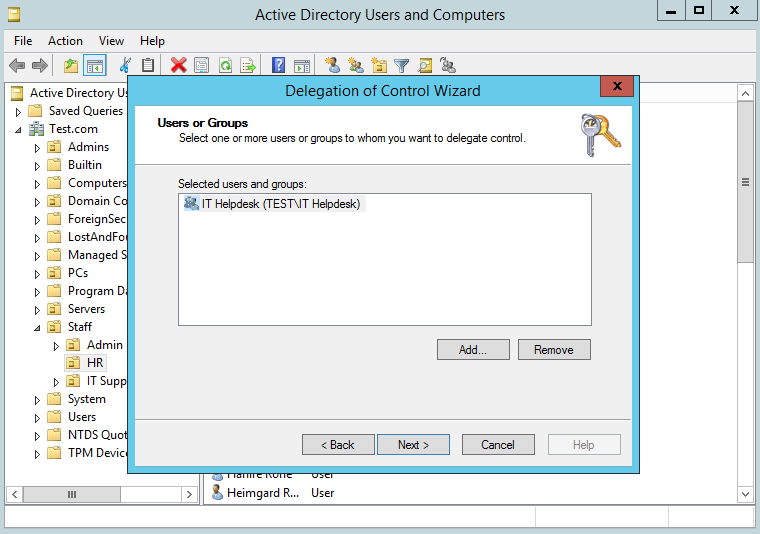The image size is (760, 534).
Task: Click the Copy clipboard toolbar icon
Action: click(x=148, y=65)
